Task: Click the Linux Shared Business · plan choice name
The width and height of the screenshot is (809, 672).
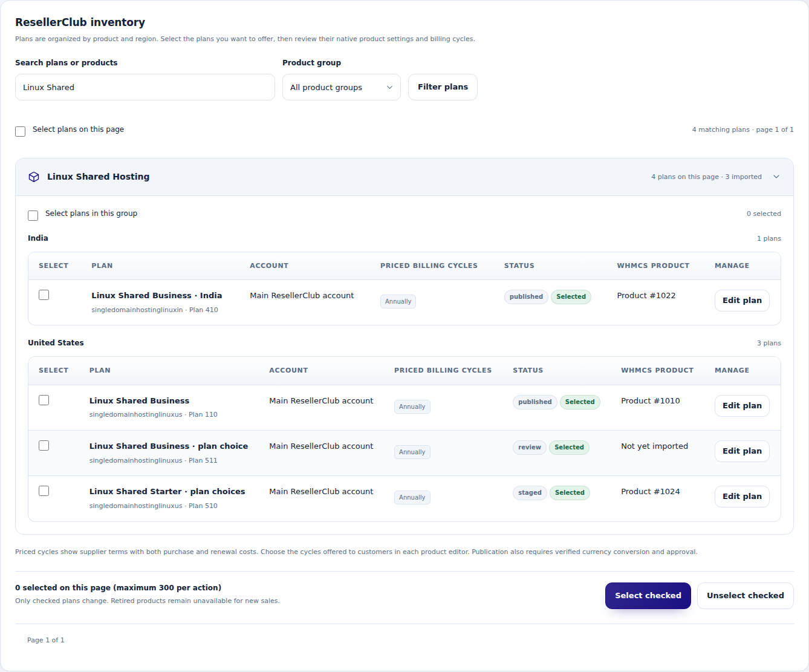Action: (x=169, y=446)
